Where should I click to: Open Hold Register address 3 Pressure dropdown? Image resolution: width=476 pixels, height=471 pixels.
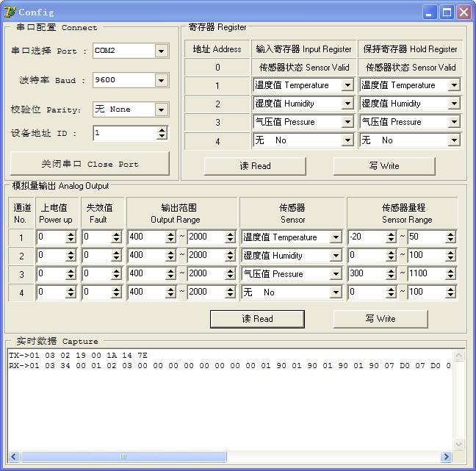click(454, 122)
